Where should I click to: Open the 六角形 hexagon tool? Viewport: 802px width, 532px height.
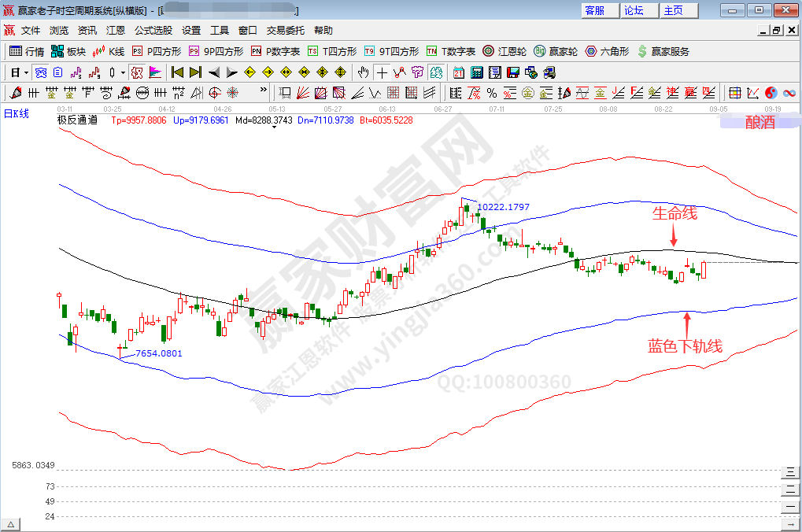tap(607, 51)
